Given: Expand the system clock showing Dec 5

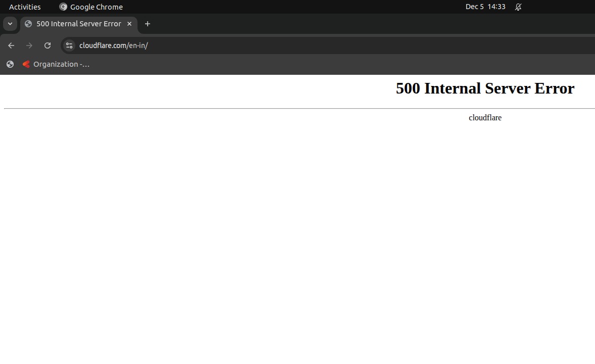Looking at the screenshot, I should [486, 7].
